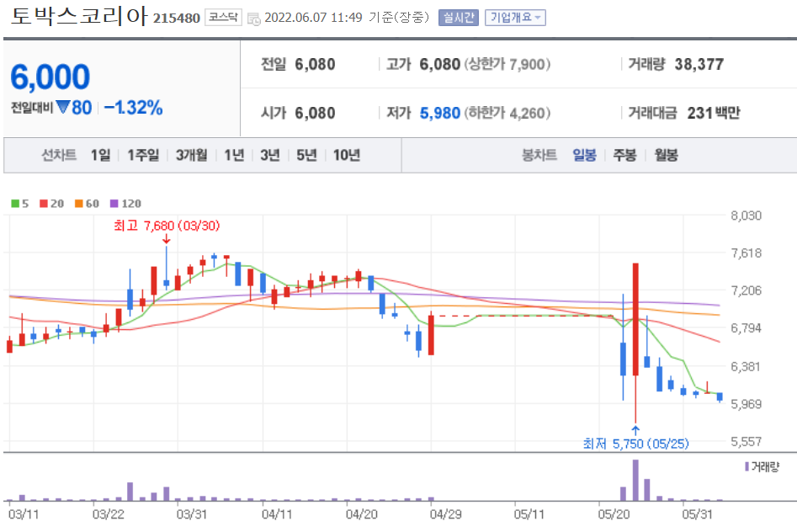Select the 3년 line chart tab
This screenshot has width=797, height=532.
point(270,155)
